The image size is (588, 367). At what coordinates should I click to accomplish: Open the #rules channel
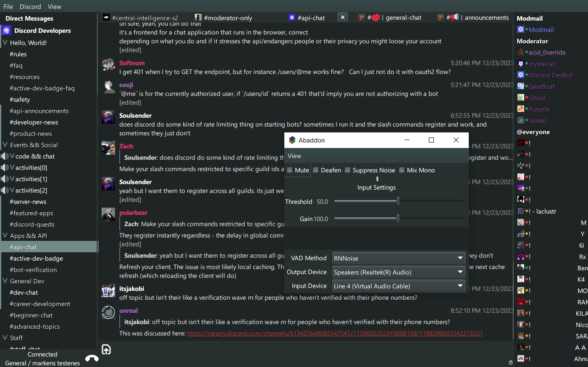click(x=18, y=54)
